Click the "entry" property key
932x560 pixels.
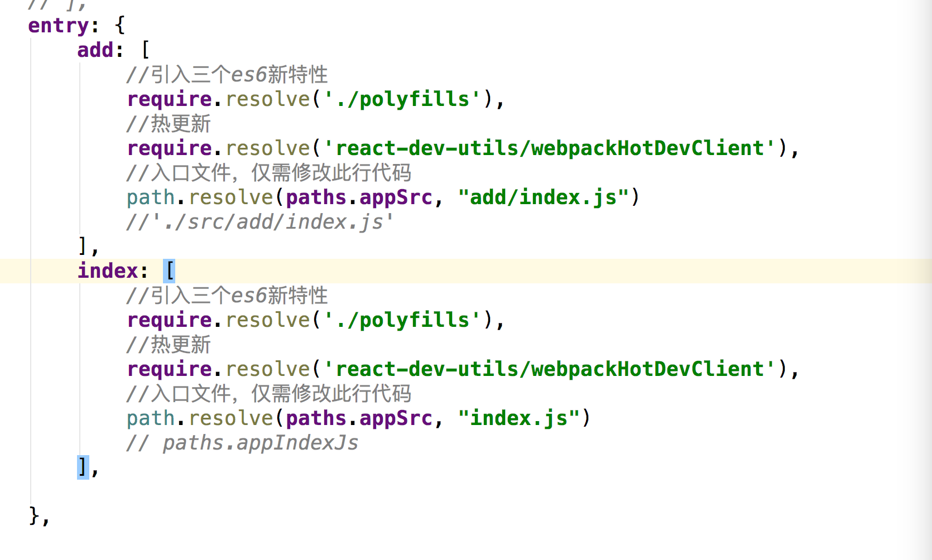58,26
